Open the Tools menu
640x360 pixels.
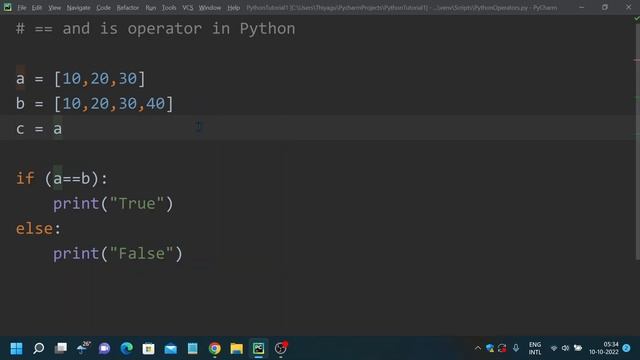[x=169, y=8]
